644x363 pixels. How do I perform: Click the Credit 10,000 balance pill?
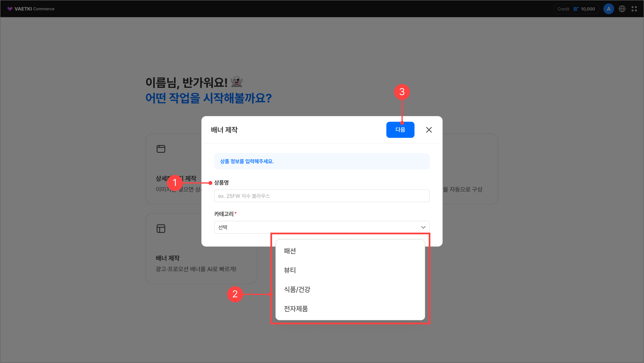pyautogui.click(x=576, y=9)
